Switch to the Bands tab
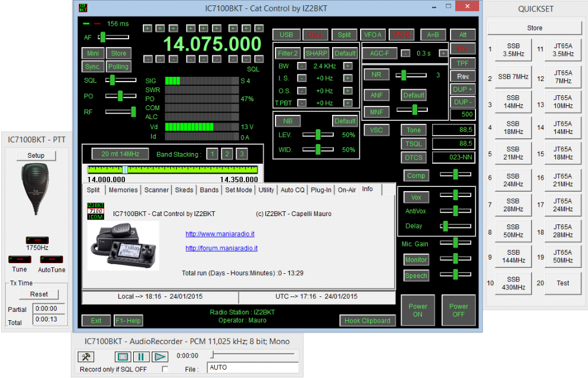This screenshot has width=588, height=378. click(x=209, y=190)
